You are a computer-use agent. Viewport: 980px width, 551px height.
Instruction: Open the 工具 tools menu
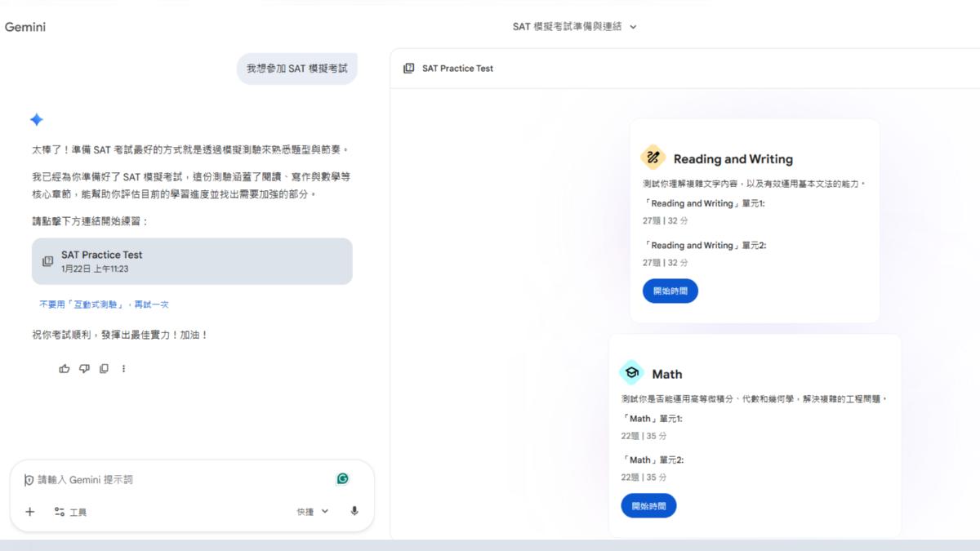(70, 512)
